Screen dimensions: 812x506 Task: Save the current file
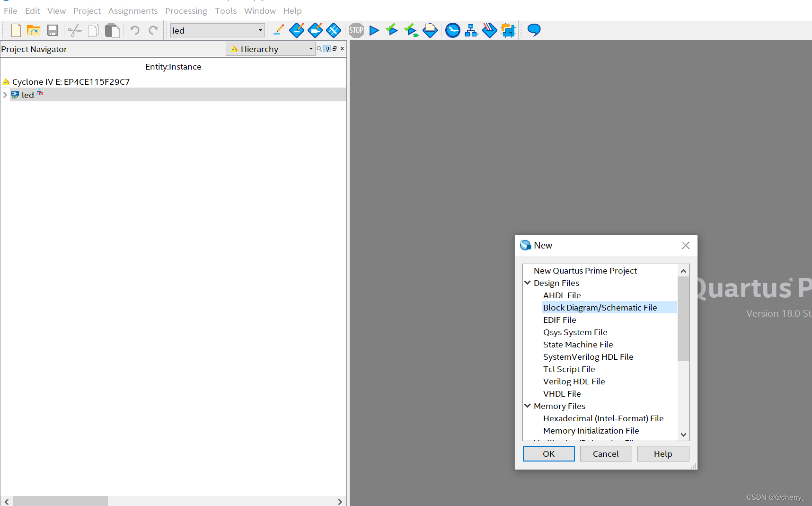coord(53,30)
